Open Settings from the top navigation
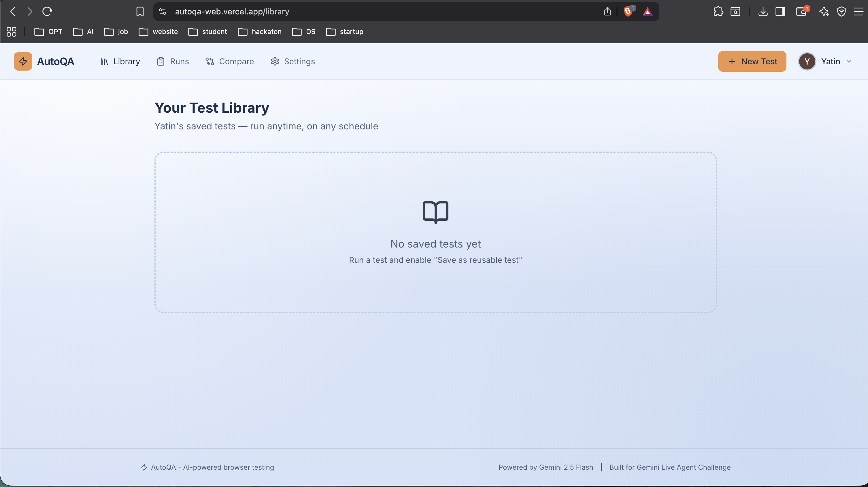Image resolution: width=868 pixels, height=487 pixels. pyautogui.click(x=293, y=61)
